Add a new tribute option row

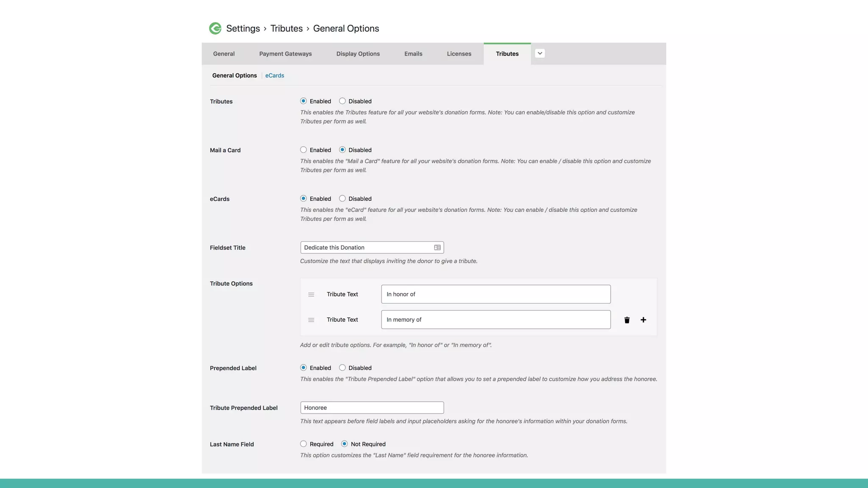point(643,320)
